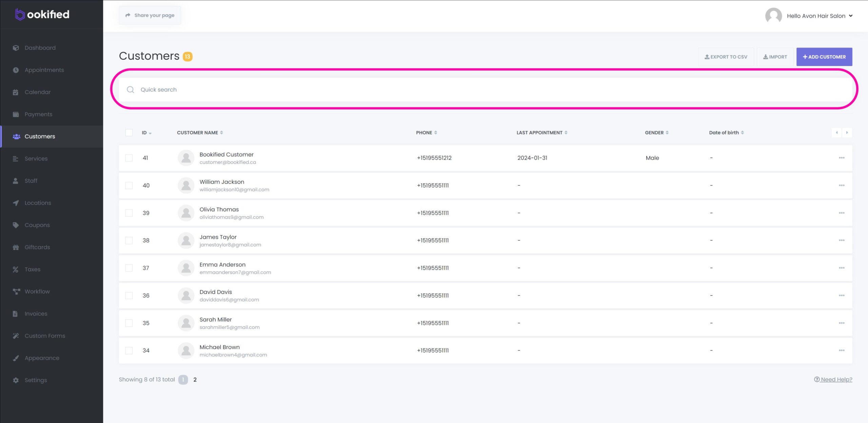Click page 1 pagination button
Viewport: 868px width, 423px height.
point(183,380)
